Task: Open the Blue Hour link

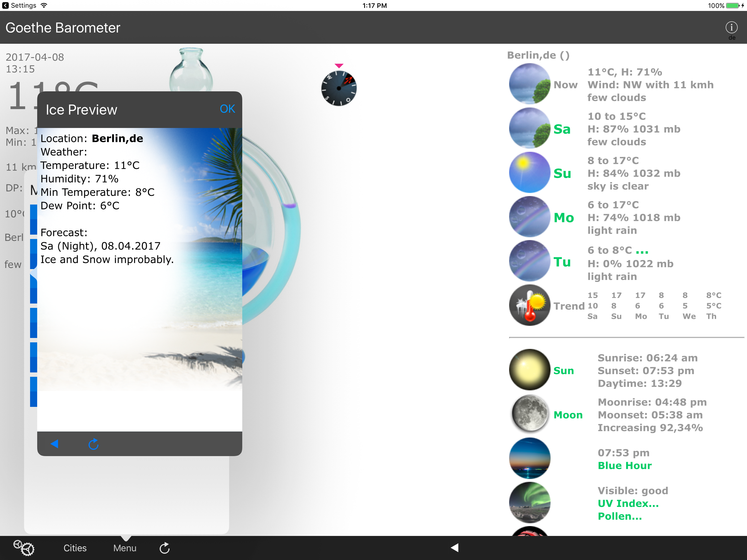Action: click(625, 465)
